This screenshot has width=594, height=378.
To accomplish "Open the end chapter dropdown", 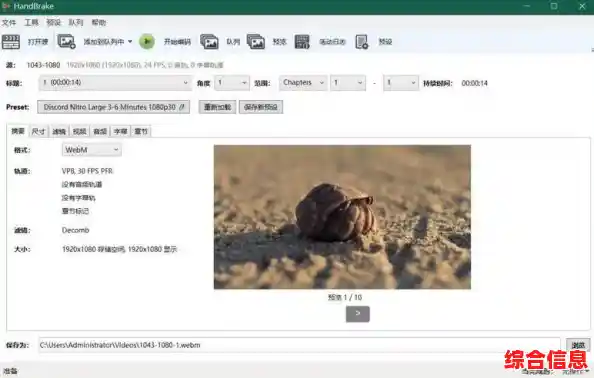I will (x=401, y=83).
